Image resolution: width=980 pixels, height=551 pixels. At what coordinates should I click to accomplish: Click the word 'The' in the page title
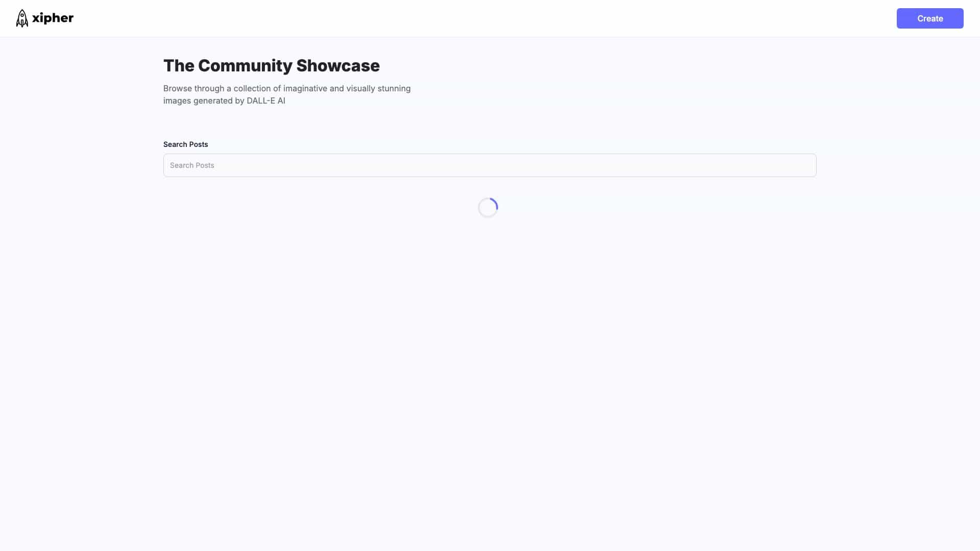(x=179, y=66)
